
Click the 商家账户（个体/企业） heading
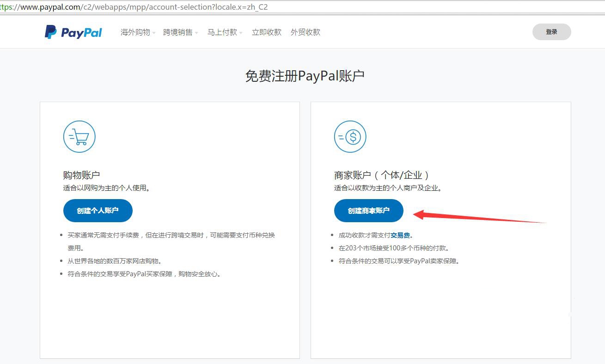(382, 175)
